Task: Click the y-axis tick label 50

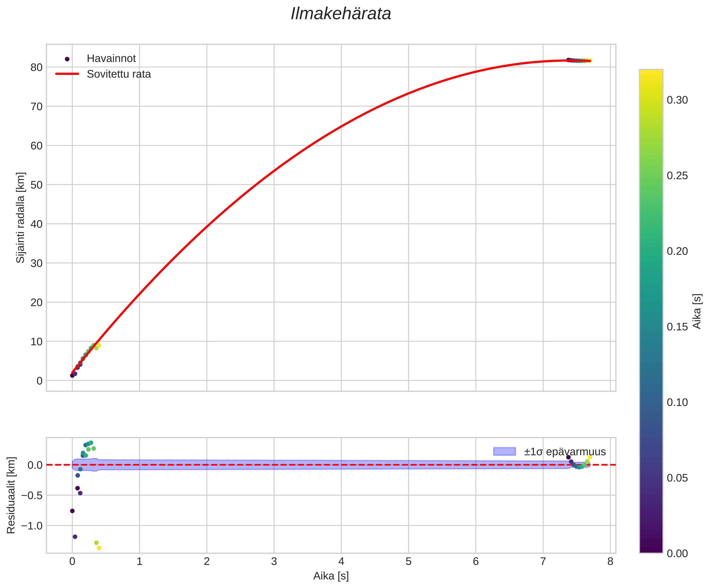Action: [36, 185]
